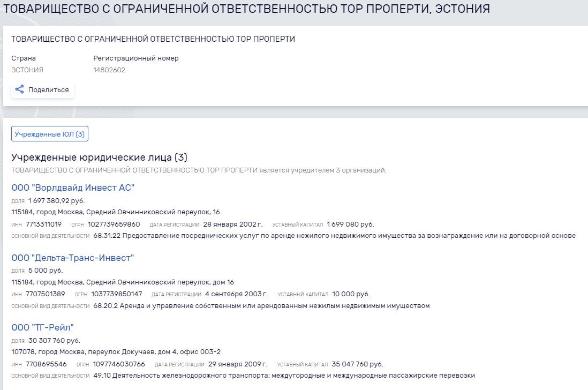Click share value 1 697 380,92 руб.
The height and width of the screenshot is (390, 588).
point(57,200)
